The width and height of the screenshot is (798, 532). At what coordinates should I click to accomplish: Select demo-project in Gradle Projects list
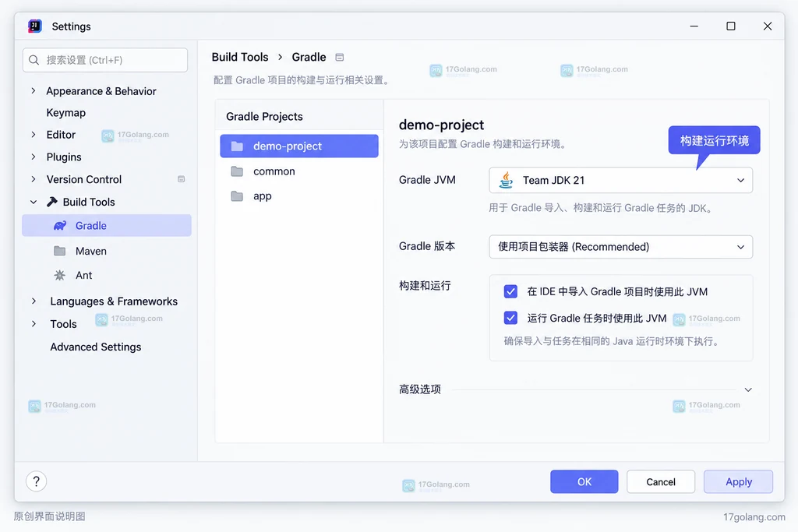(x=299, y=146)
